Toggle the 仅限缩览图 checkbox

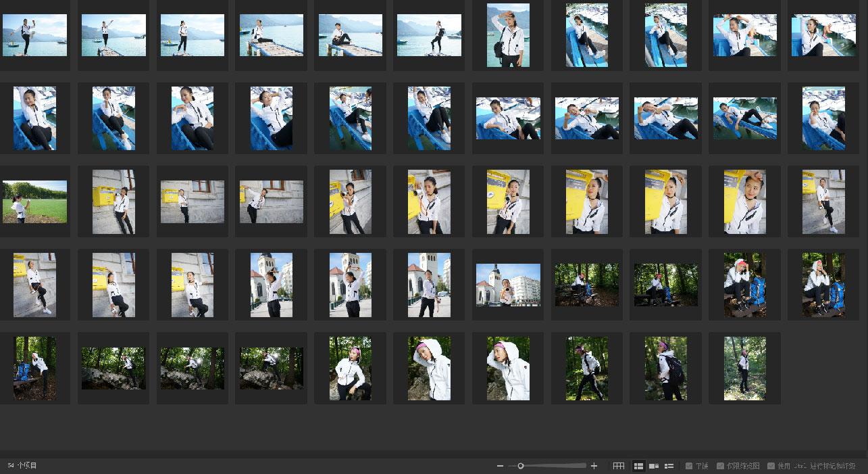click(721, 466)
